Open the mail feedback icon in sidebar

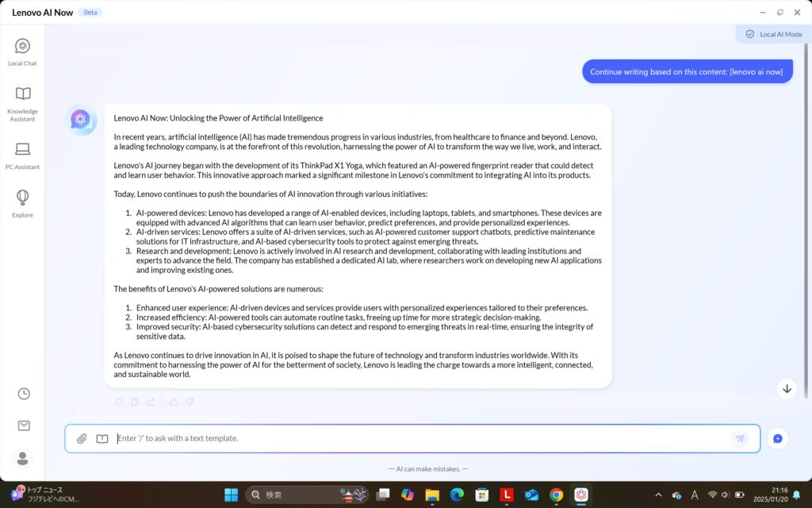click(x=24, y=425)
